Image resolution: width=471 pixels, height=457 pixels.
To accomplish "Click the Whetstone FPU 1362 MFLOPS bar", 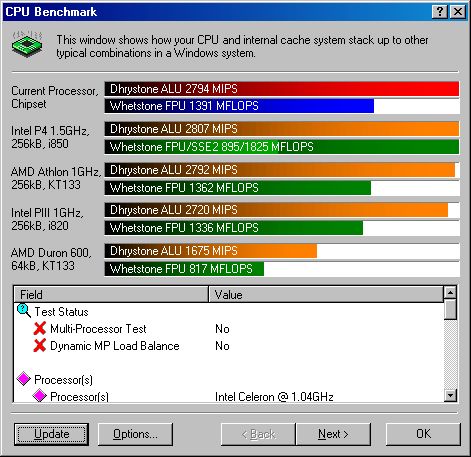I will tap(238, 188).
